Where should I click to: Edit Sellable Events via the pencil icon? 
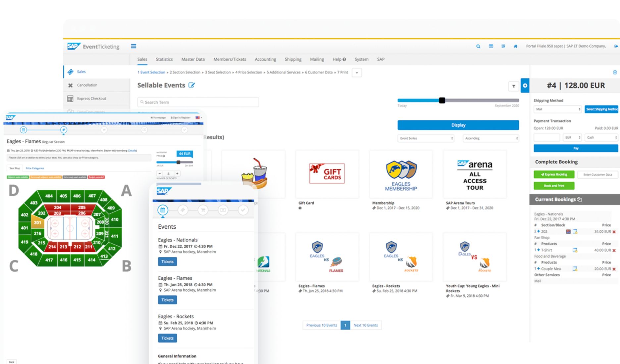click(191, 85)
